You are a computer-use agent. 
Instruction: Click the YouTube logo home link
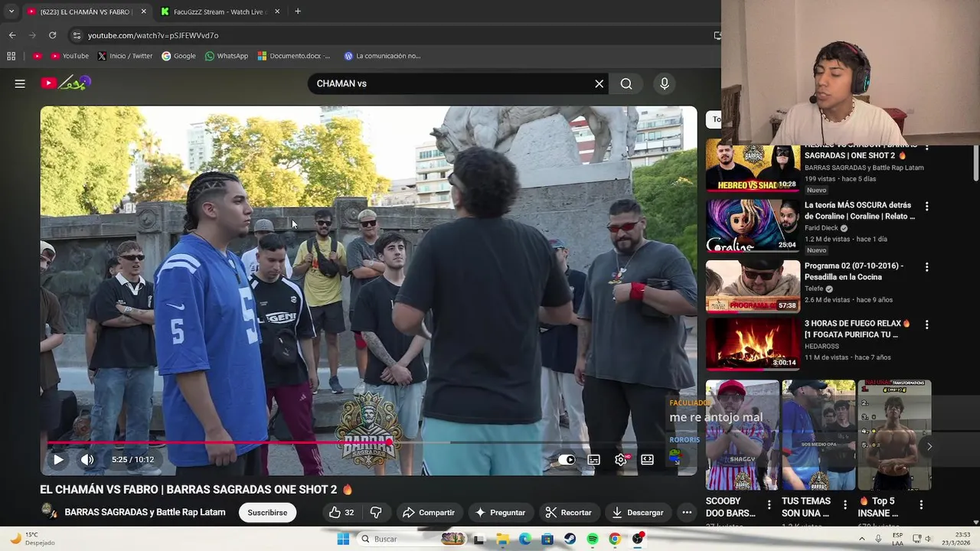(x=66, y=83)
